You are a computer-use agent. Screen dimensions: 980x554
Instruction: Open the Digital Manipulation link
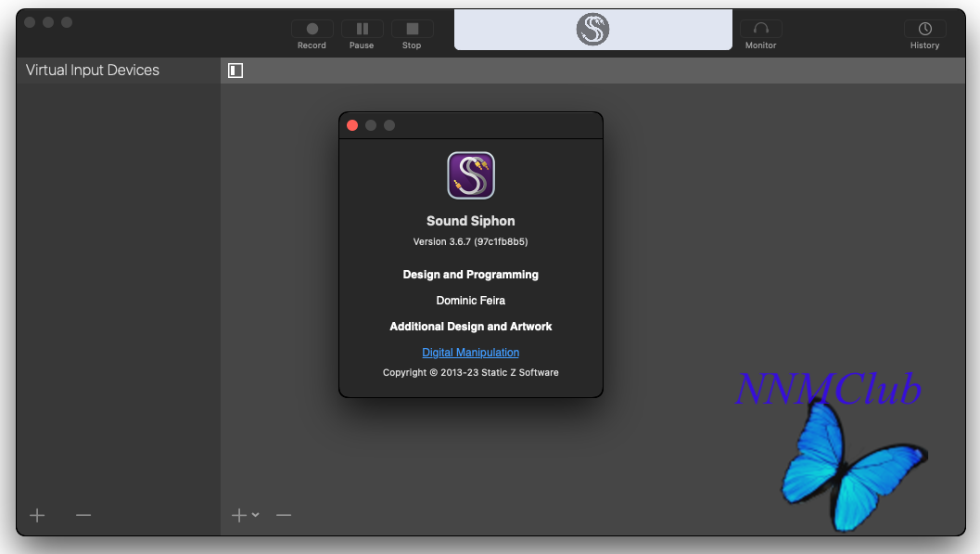coord(470,353)
